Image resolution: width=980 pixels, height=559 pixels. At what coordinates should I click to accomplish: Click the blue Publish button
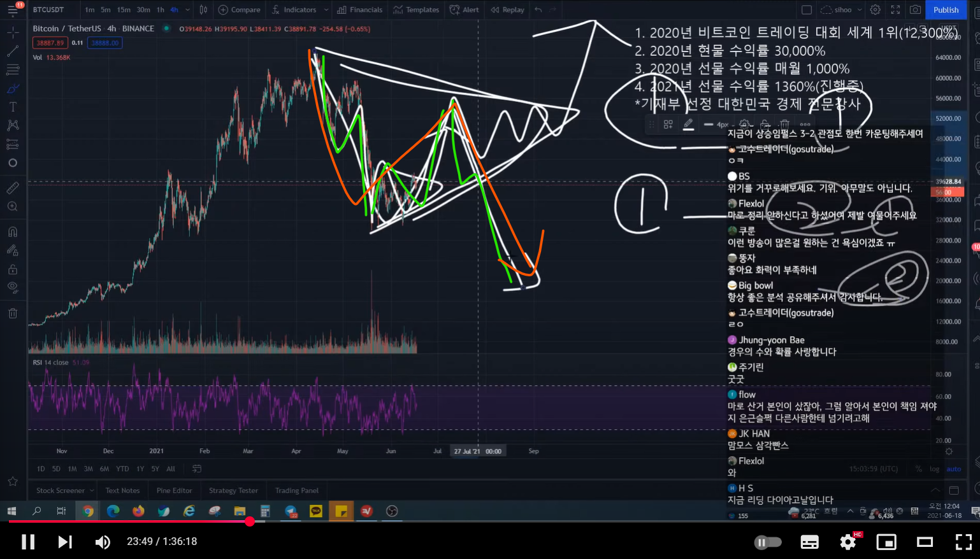(946, 10)
